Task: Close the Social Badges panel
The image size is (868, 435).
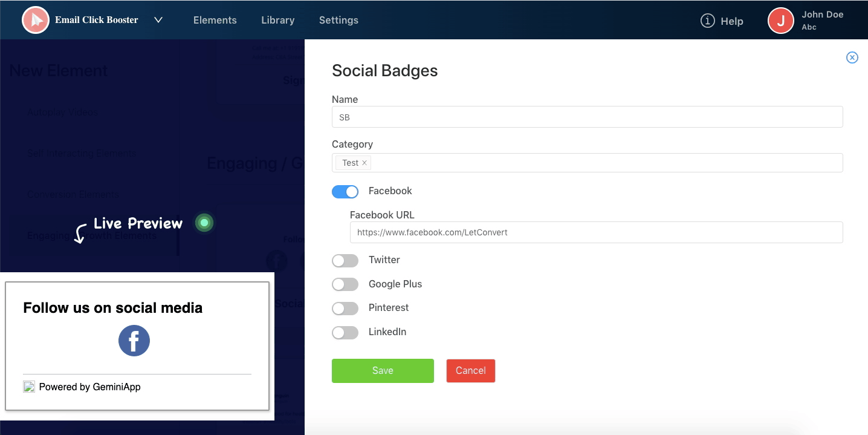Action: (x=852, y=57)
